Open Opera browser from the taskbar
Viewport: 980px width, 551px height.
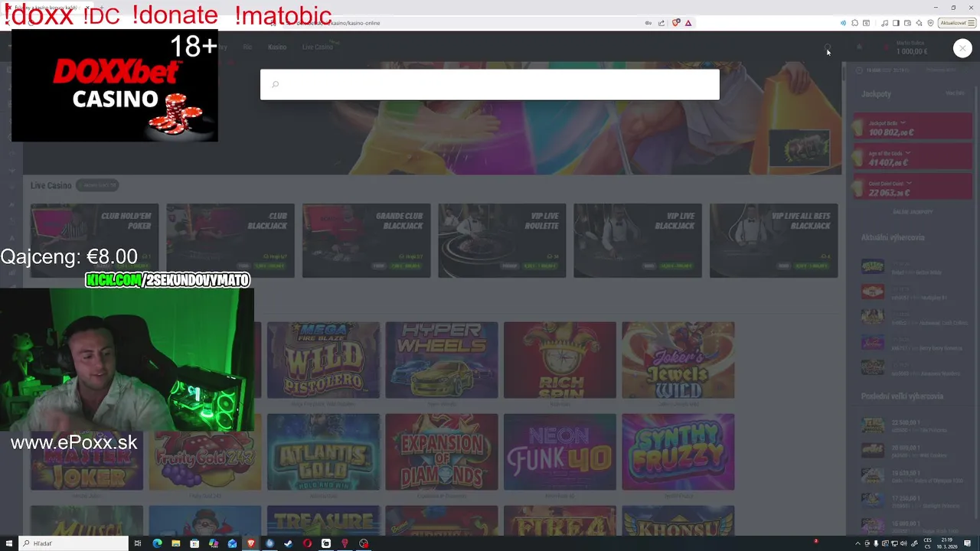pyautogui.click(x=307, y=543)
